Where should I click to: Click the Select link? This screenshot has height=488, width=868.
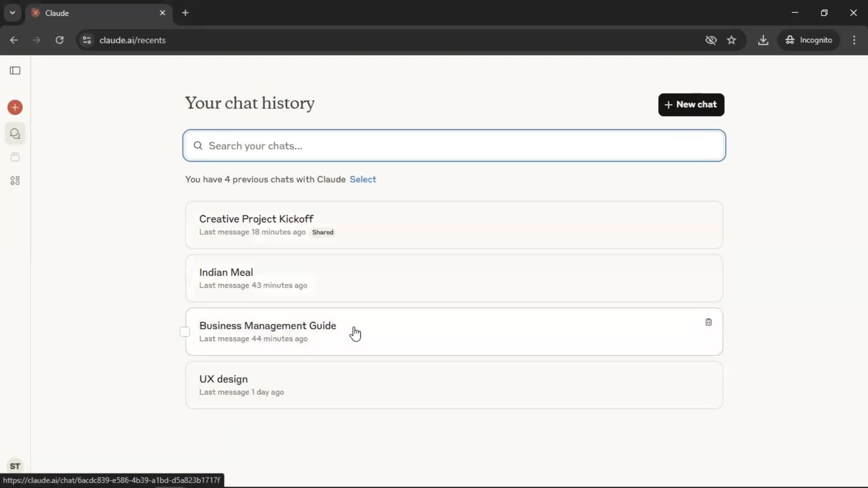[363, 179]
